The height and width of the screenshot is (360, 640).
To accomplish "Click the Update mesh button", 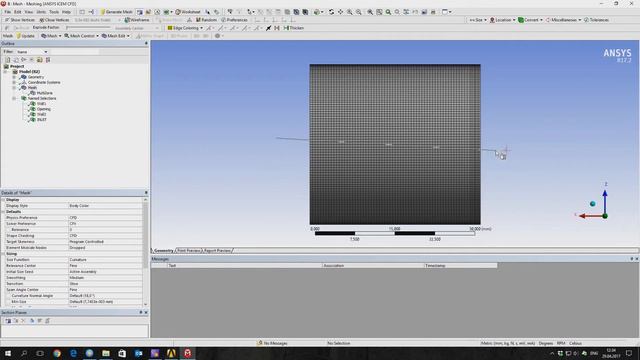I will 26,36.
